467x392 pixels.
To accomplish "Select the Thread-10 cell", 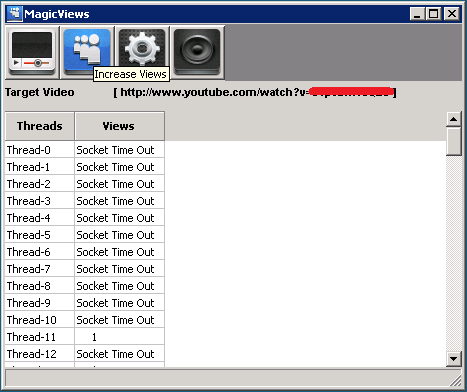I will (x=40, y=320).
